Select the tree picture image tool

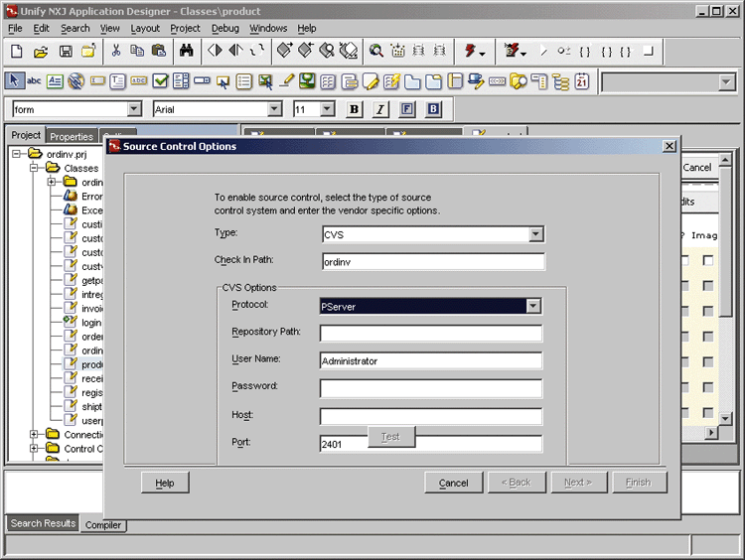click(x=307, y=81)
